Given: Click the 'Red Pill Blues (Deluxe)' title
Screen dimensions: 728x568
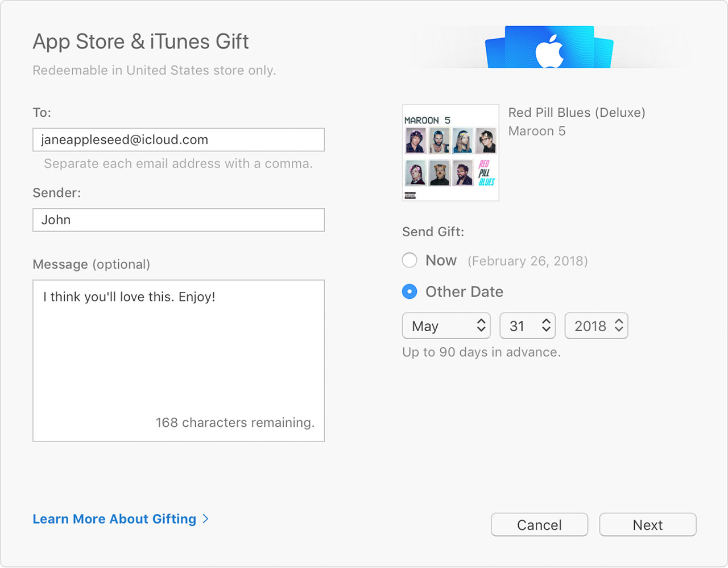Looking at the screenshot, I should point(577,113).
